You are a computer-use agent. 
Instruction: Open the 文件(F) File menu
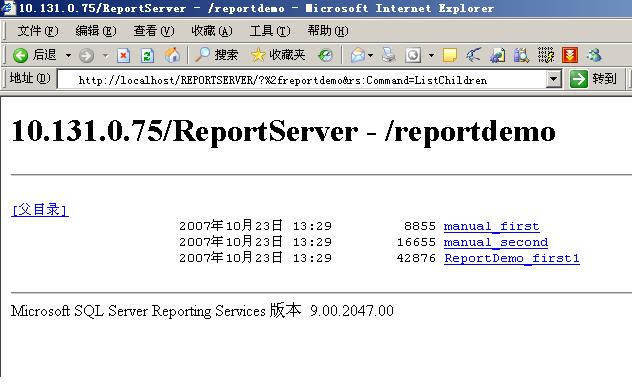(38, 31)
